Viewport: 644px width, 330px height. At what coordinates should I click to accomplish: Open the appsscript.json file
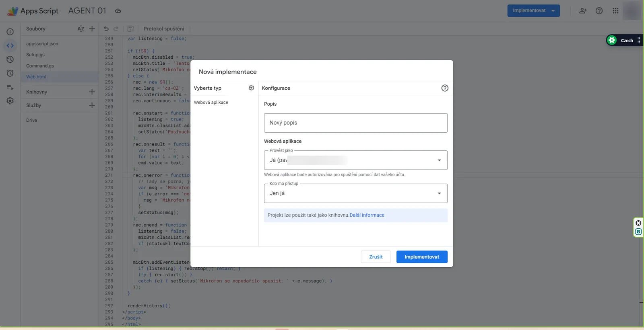click(42, 43)
